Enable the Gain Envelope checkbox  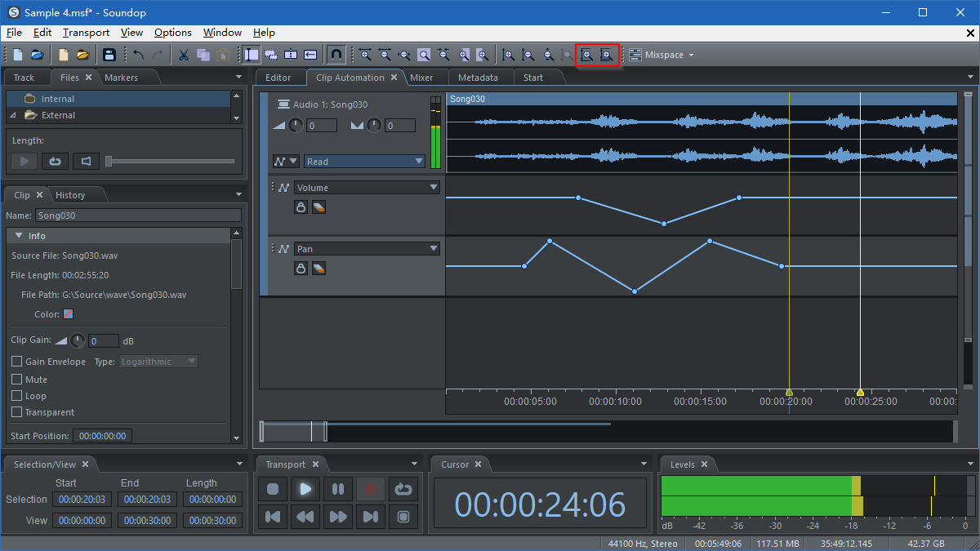(x=16, y=362)
